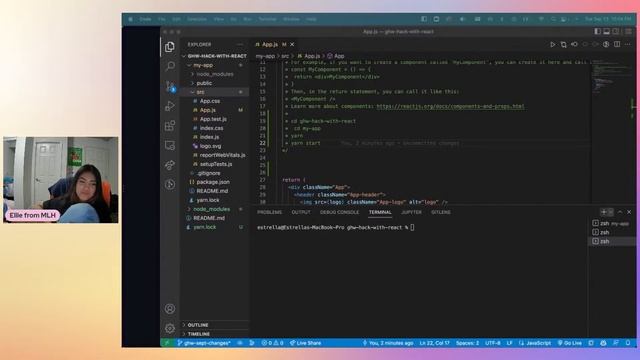This screenshot has width=640, height=360.
Task: Open the Live Share activity bar icon
Action: (170, 164)
